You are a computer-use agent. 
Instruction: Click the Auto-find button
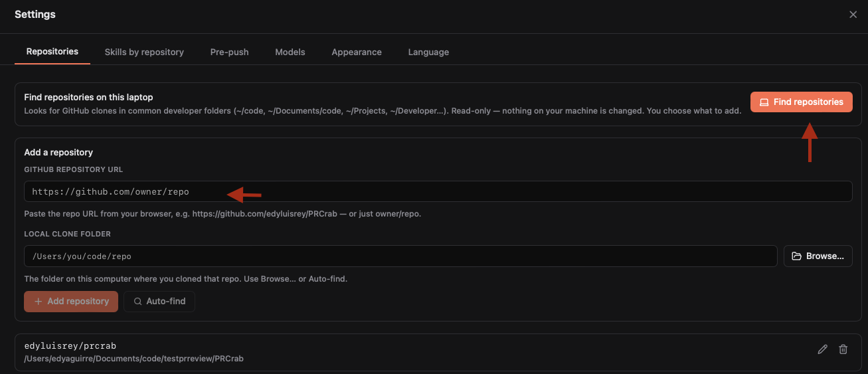pos(159,301)
